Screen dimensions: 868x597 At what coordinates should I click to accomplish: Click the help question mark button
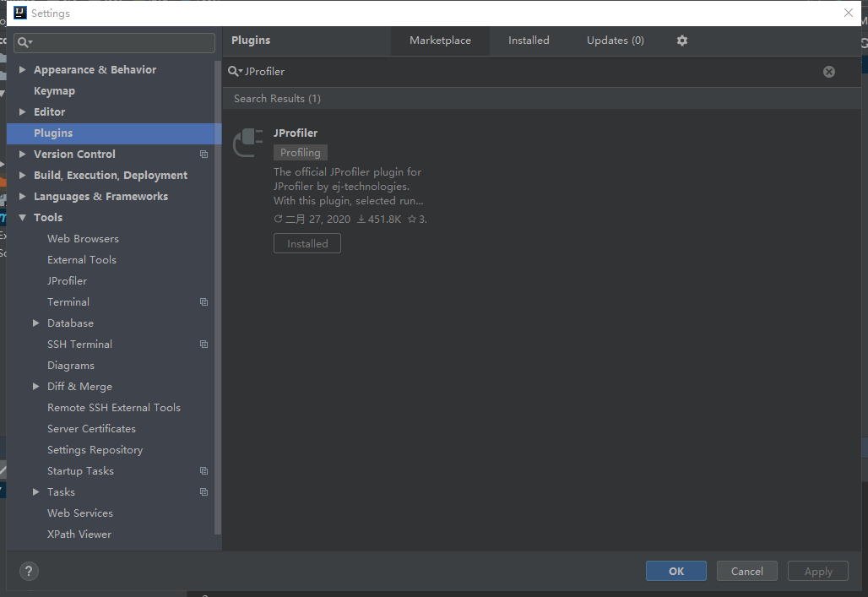(29, 571)
